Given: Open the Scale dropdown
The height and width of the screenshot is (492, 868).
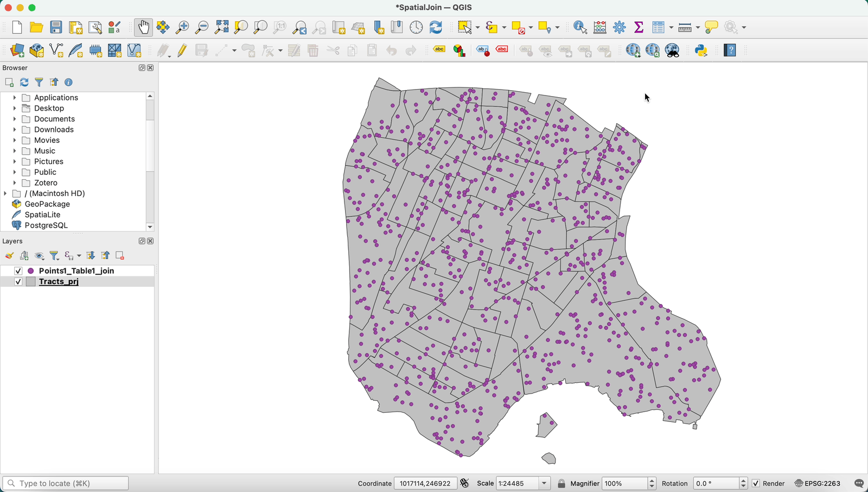Looking at the screenshot, I should [544, 483].
